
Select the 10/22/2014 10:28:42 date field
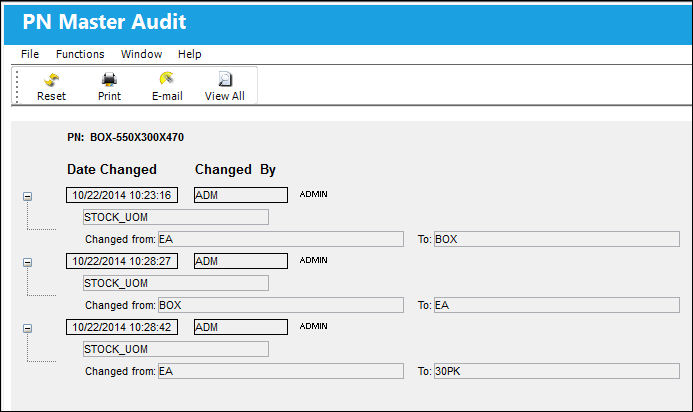122,327
